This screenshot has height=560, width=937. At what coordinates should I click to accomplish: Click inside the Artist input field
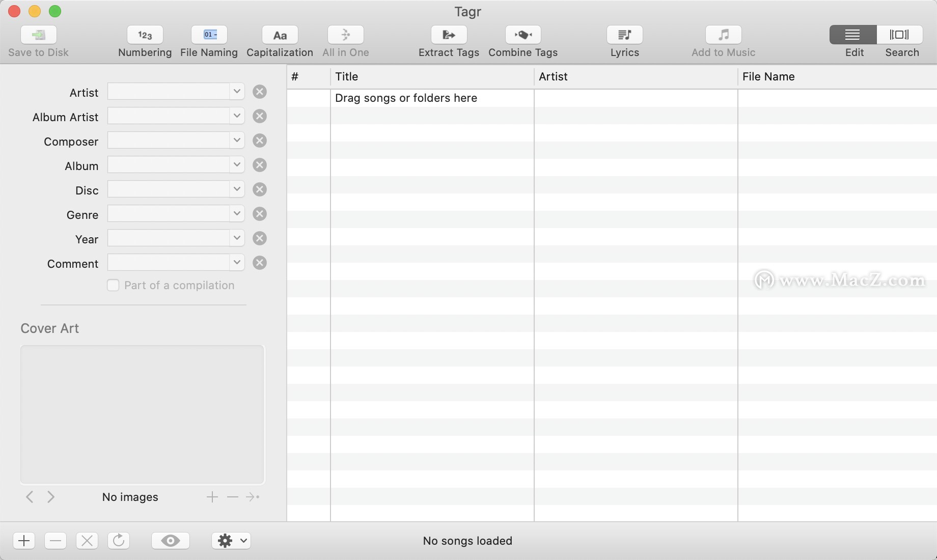point(169,92)
